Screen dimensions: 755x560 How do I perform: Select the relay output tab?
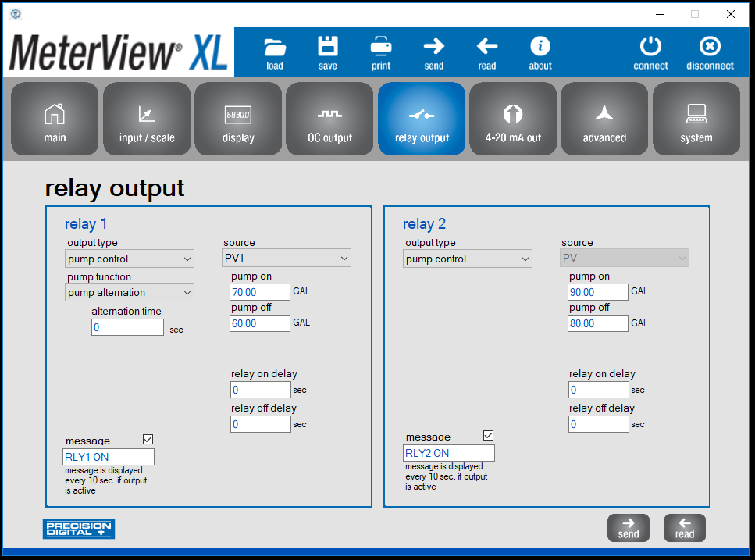coord(422,119)
